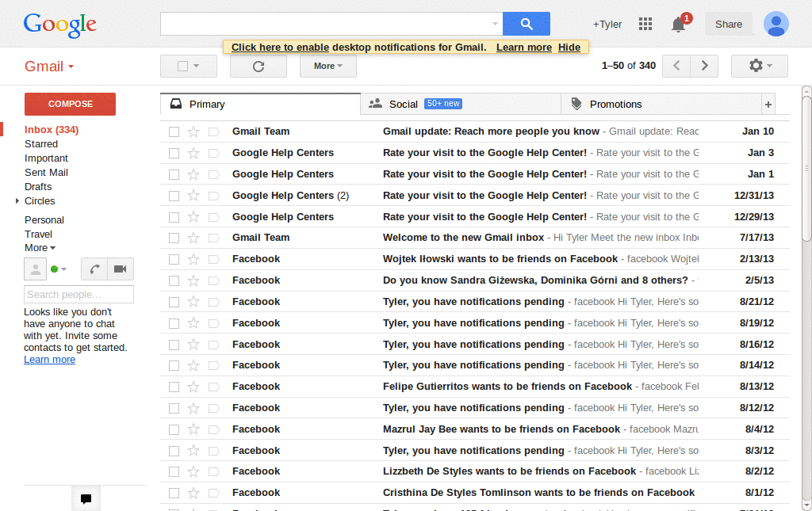Click the add contact icon in chat area
Screen dimensions: 812x511
(35, 269)
